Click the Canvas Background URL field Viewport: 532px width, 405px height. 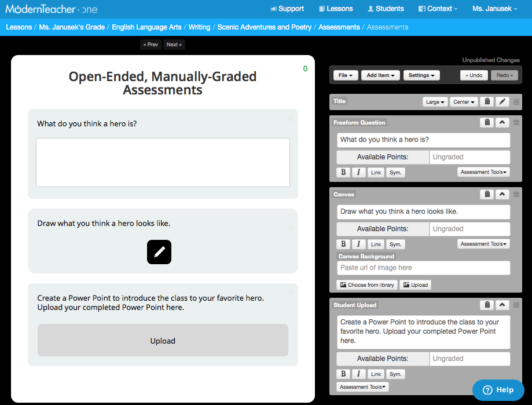coord(423,268)
